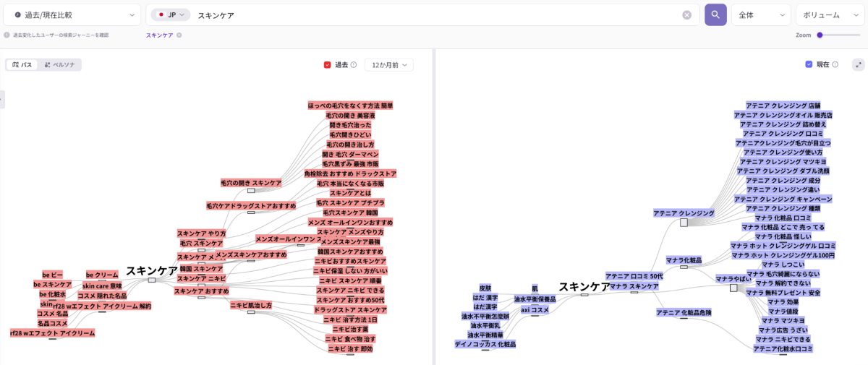Open the 過去/現在比較 mode dropdown

72,14
